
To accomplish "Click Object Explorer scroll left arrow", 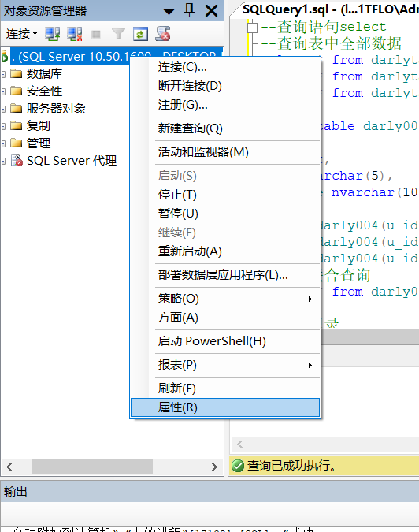I will 9,467.
